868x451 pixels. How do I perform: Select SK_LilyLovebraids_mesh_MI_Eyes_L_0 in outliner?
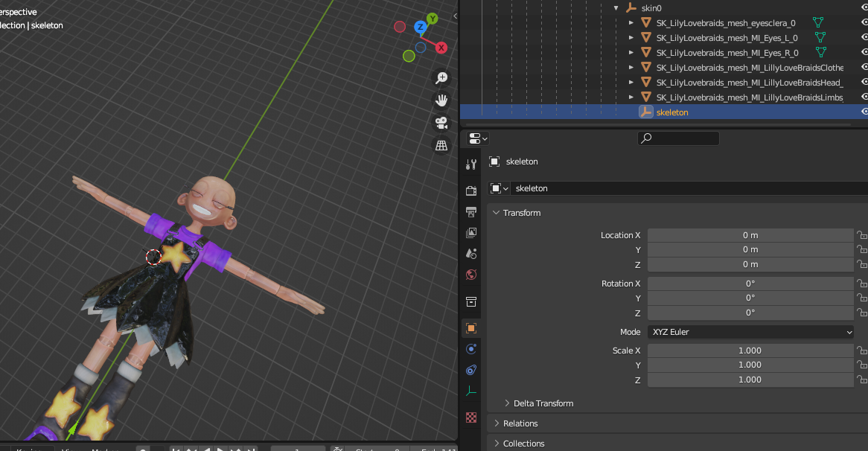coord(727,38)
